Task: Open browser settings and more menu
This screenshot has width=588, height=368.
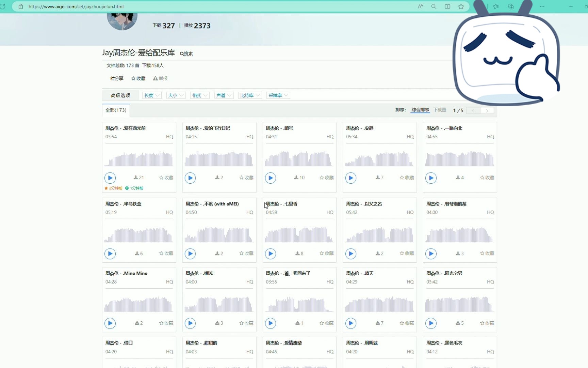Action: pyautogui.click(x=542, y=6)
